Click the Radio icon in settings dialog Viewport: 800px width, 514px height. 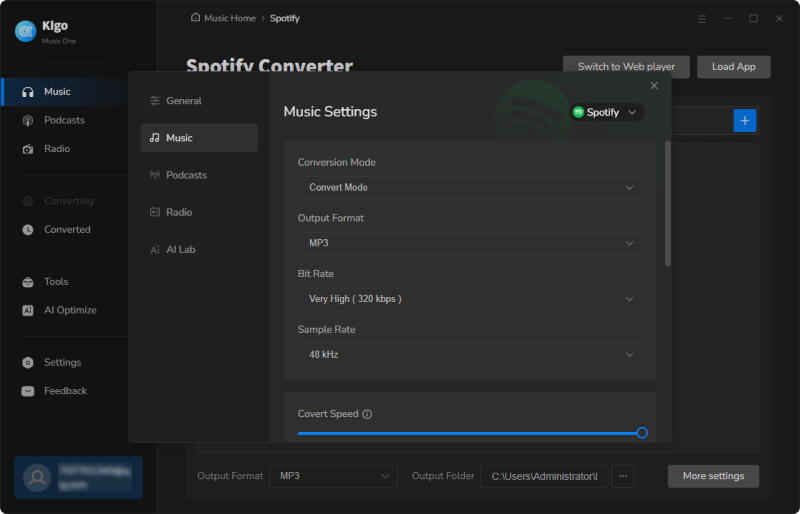pyautogui.click(x=155, y=212)
